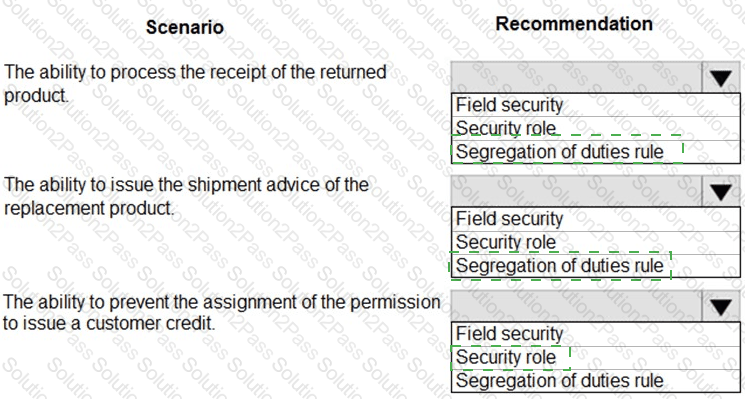Viewport: 745px width, 399px height.
Task: Click the first recommendation combo box field
Action: pyautogui.click(x=576, y=77)
